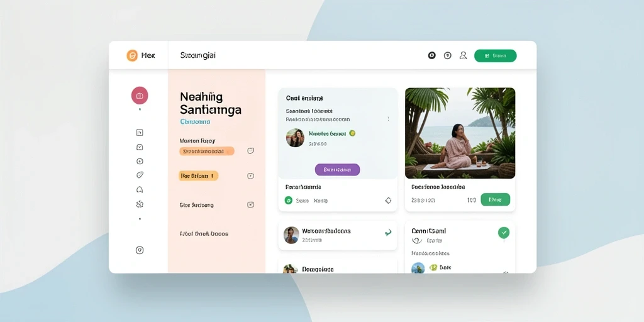Click the green arrow in the 'Welcourfeadoans' card
644x322 pixels.
pos(387,233)
